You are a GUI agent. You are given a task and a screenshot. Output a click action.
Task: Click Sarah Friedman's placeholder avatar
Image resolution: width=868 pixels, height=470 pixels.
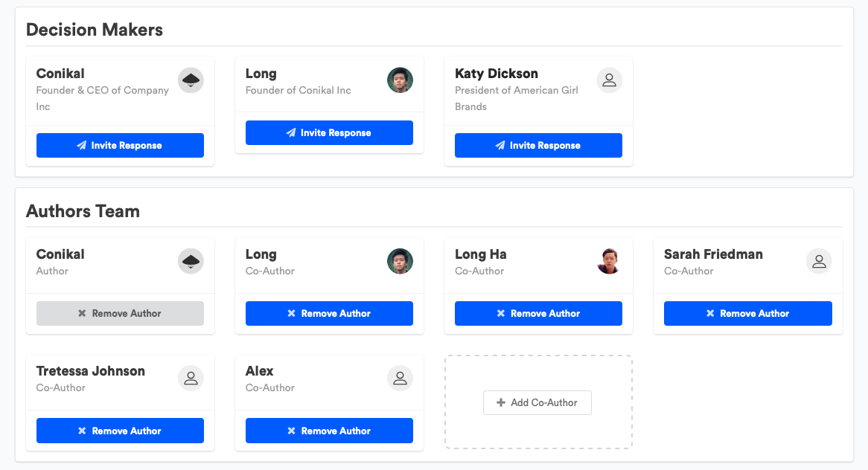(x=819, y=261)
